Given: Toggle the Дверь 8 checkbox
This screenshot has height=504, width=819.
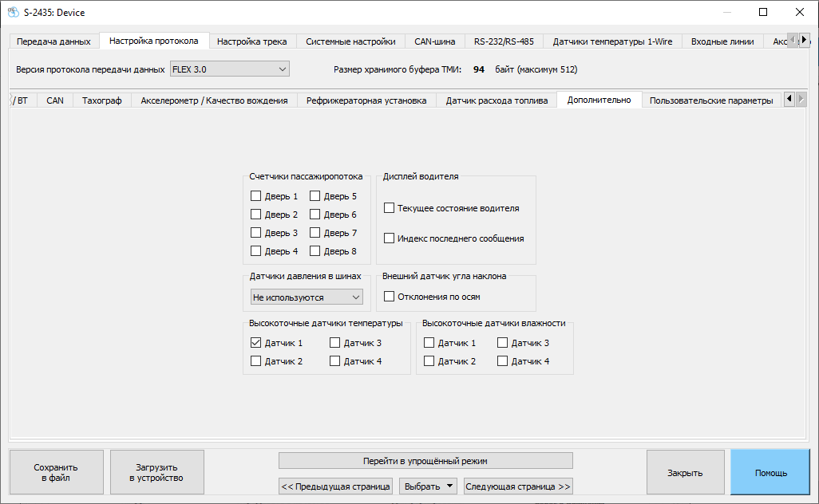Looking at the screenshot, I should [x=315, y=251].
